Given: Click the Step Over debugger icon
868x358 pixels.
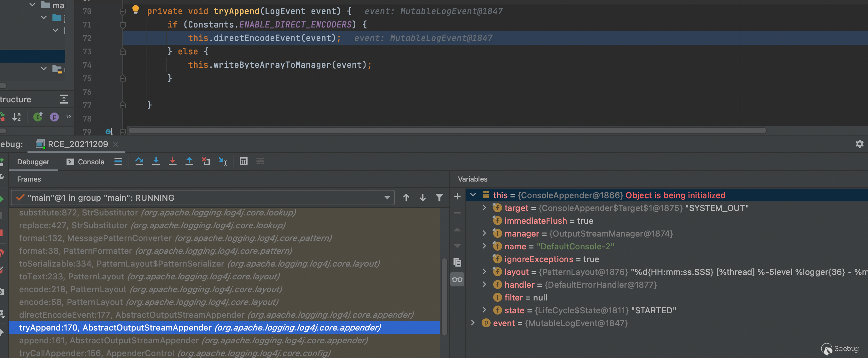Looking at the screenshot, I should 139,161.
